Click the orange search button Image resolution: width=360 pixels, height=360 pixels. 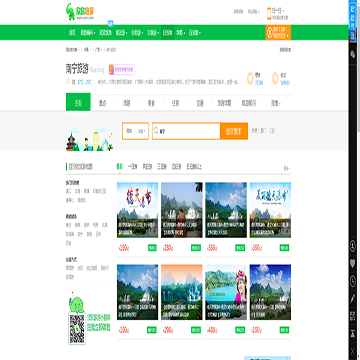(234, 131)
